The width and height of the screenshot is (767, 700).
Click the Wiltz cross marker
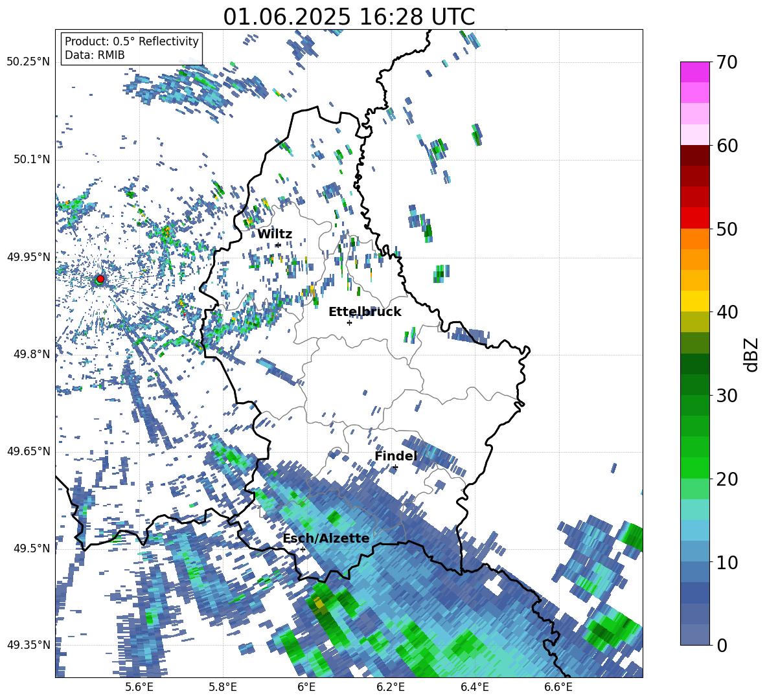click(278, 245)
